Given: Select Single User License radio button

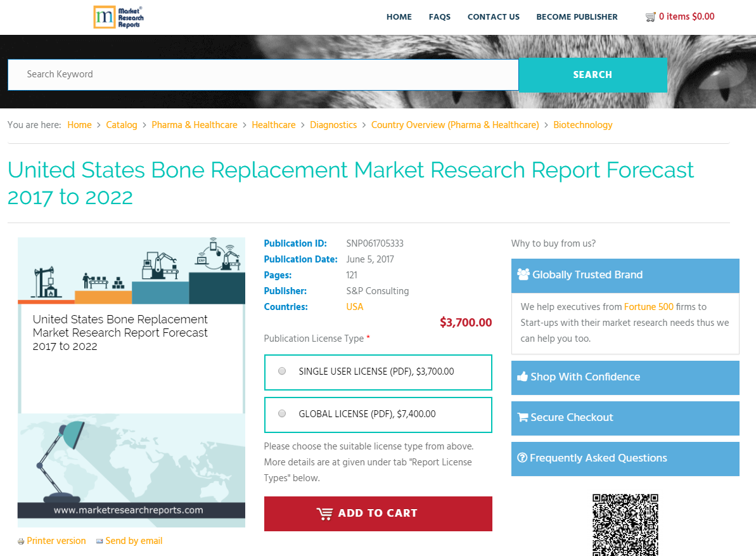Looking at the screenshot, I should pyautogui.click(x=282, y=371).
